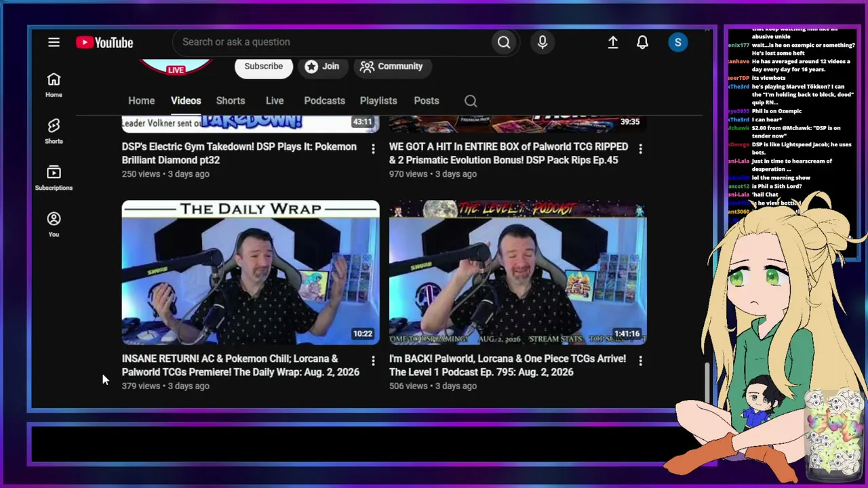Search within the channel using magnifier icon
Viewport: 868px width, 488px height.
click(x=471, y=101)
